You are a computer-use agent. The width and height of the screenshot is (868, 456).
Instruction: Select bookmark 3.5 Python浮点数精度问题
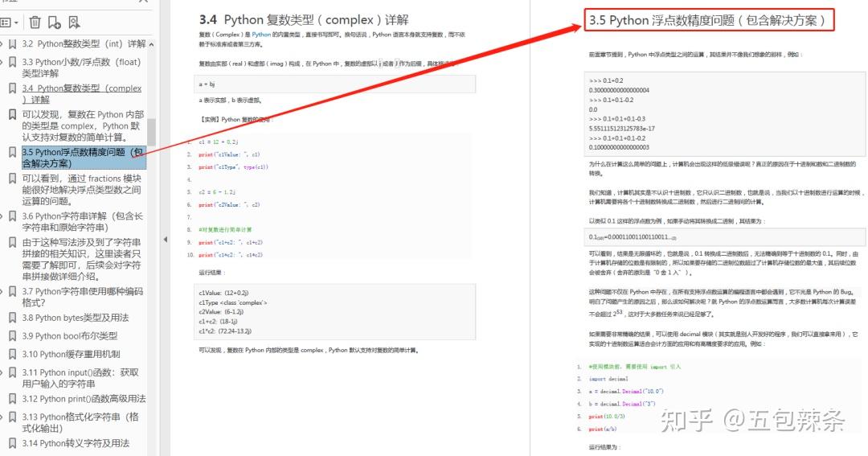(x=82, y=157)
